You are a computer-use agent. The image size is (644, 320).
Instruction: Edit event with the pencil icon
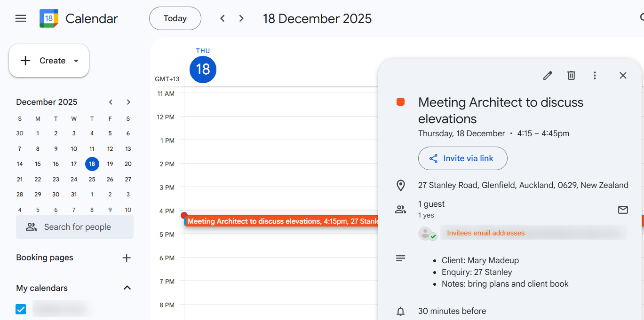pos(548,75)
